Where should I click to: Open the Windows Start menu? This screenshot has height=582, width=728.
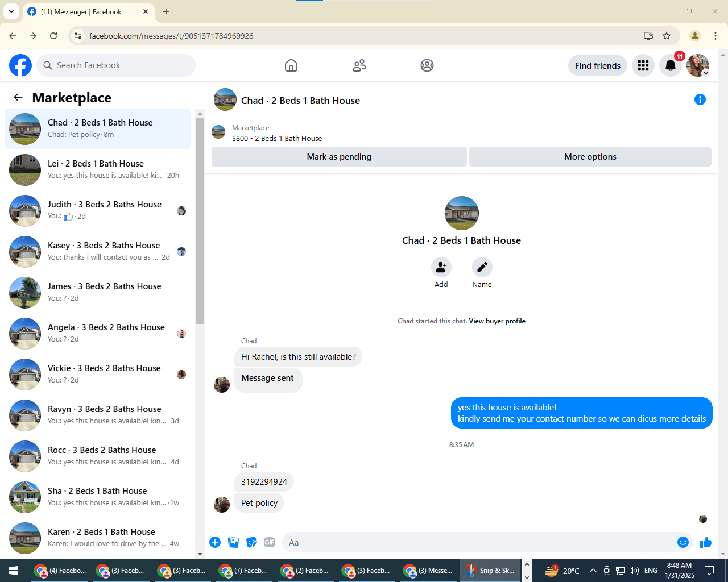(14, 571)
